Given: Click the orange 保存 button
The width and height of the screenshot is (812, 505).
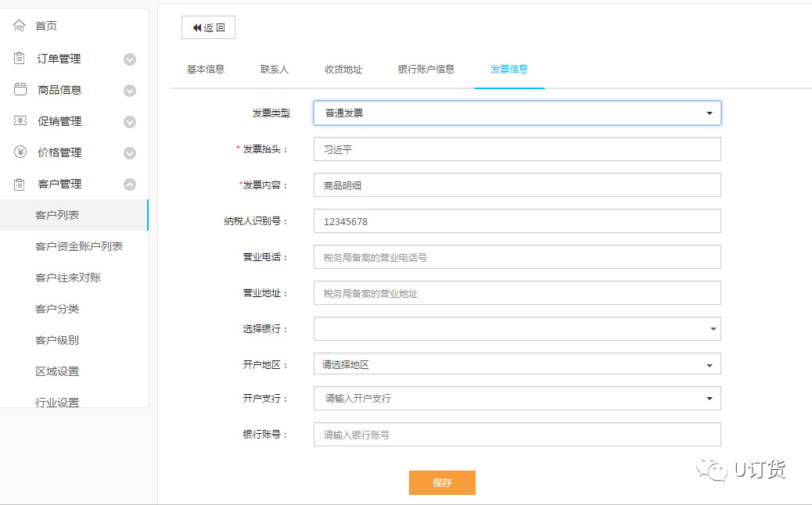Looking at the screenshot, I should [442, 482].
